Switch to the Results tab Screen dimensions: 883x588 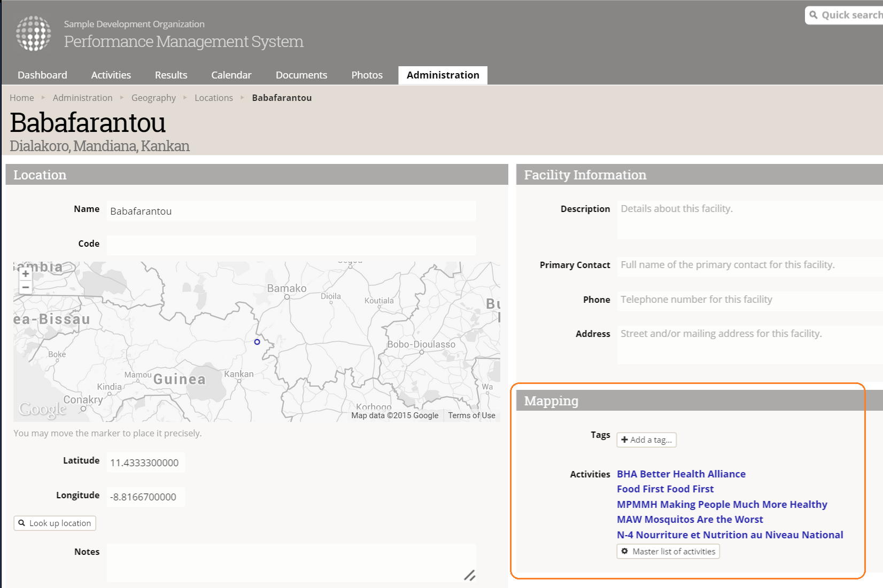[x=171, y=75]
